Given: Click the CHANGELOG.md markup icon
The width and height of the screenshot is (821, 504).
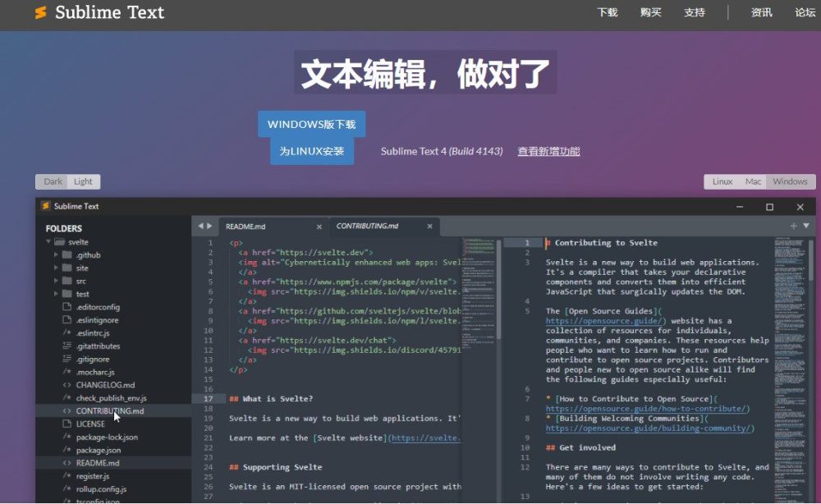Looking at the screenshot, I should click(x=67, y=385).
